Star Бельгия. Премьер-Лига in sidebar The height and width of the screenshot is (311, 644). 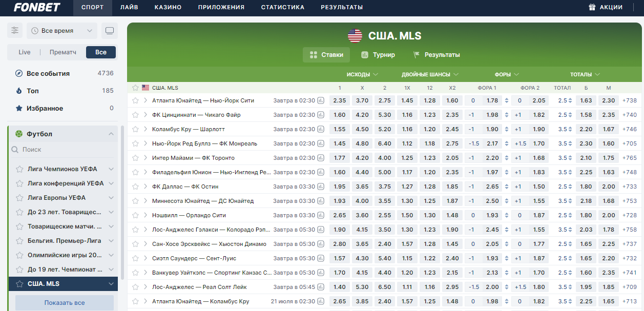(x=19, y=241)
